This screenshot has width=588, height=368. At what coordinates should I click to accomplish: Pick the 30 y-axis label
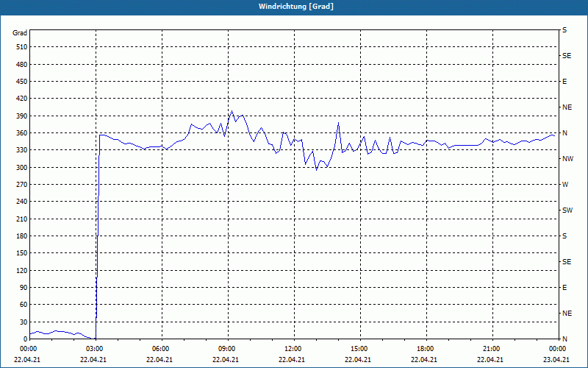[x=24, y=322]
